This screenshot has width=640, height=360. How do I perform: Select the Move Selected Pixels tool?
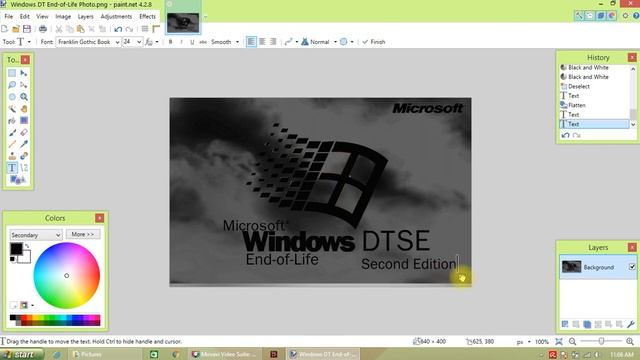24,73
